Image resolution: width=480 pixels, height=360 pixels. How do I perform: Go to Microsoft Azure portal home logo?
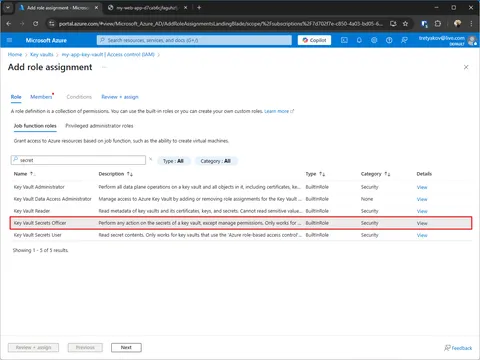pyautogui.click(x=46, y=40)
